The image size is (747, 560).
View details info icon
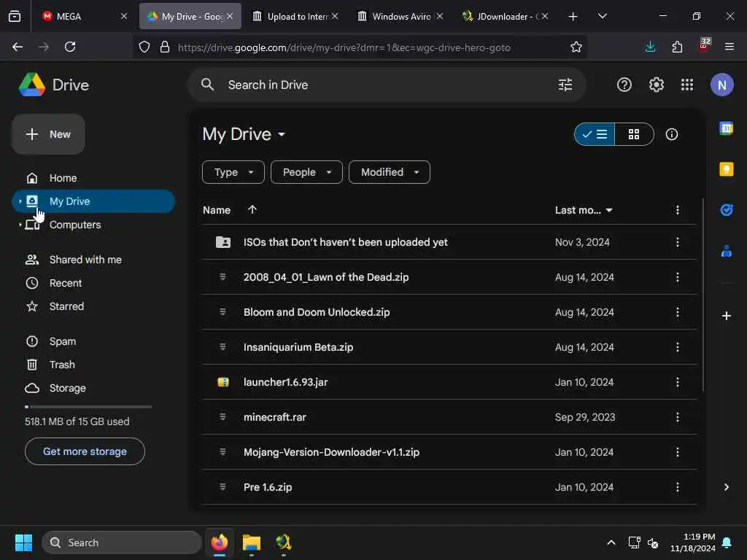(x=671, y=134)
